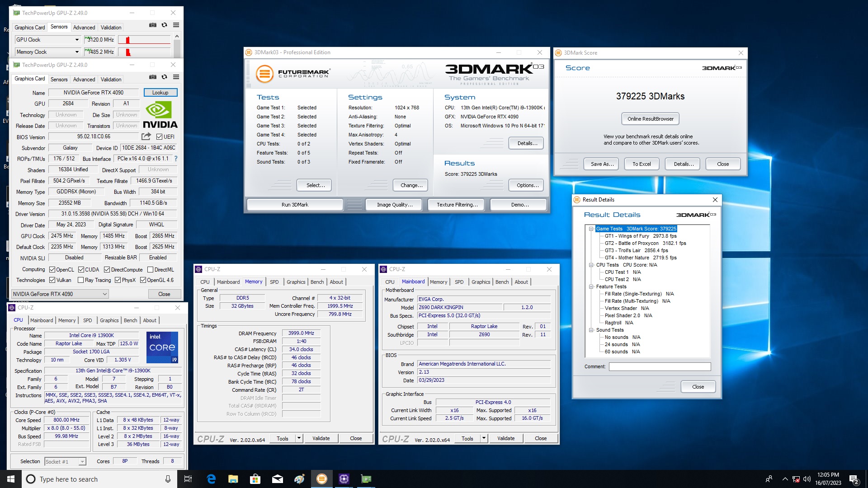Click Image Quality button in 3DMark03
This screenshot has width=868, height=488.
[395, 205]
